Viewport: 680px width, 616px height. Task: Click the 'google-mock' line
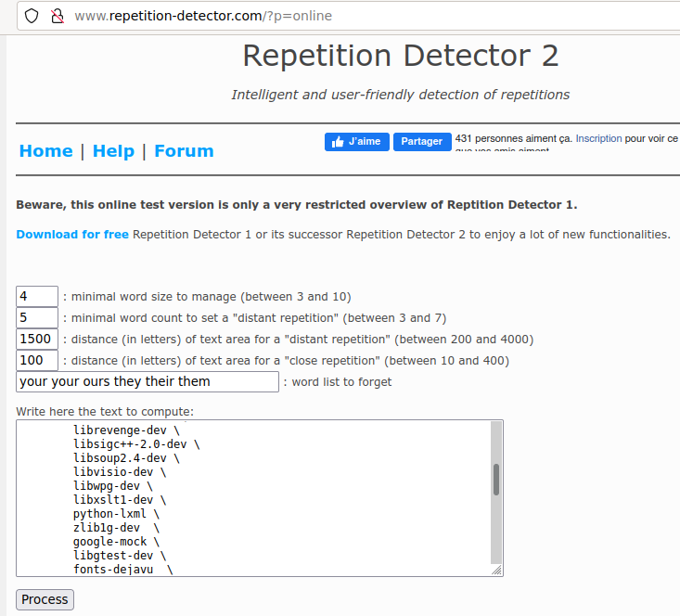[116, 542]
